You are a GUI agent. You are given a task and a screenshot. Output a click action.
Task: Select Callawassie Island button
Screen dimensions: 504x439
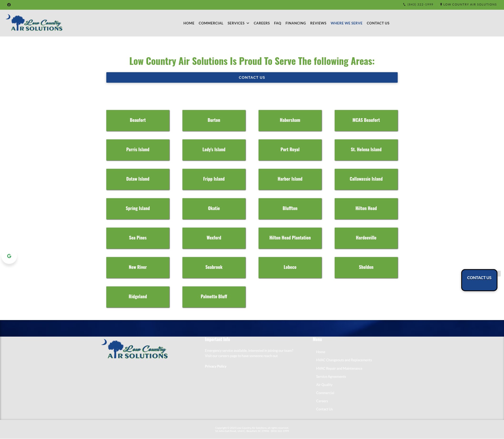(366, 179)
